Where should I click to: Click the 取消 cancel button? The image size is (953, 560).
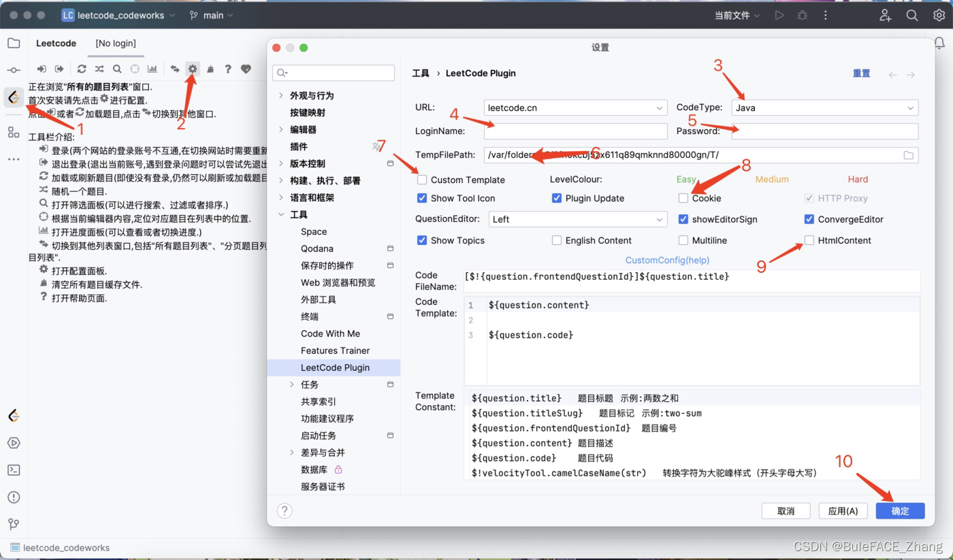click(x=786, y=511)
